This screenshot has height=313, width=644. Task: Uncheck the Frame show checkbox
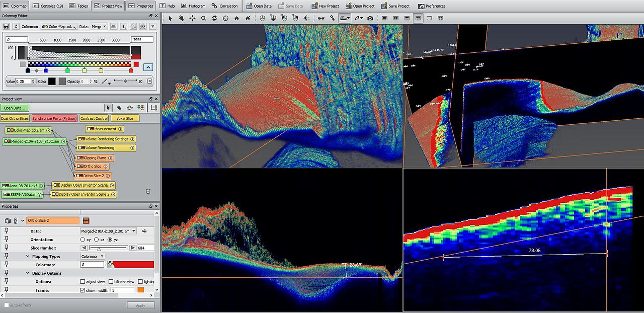click(83, 290)
